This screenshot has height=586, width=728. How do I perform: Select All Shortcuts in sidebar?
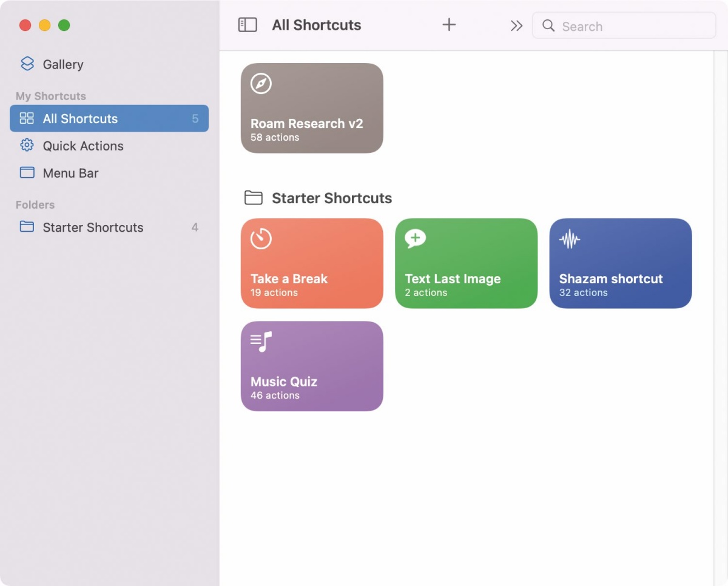tap(109, 118)
